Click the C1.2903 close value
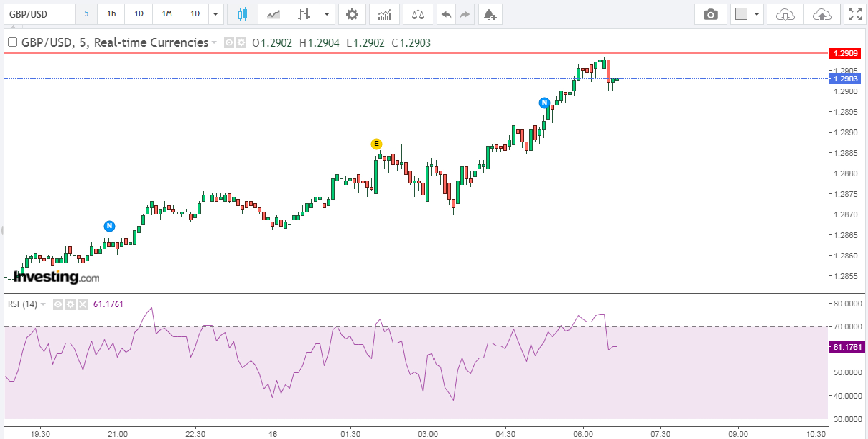Screen dimensions: 868x439 point(411,43)
